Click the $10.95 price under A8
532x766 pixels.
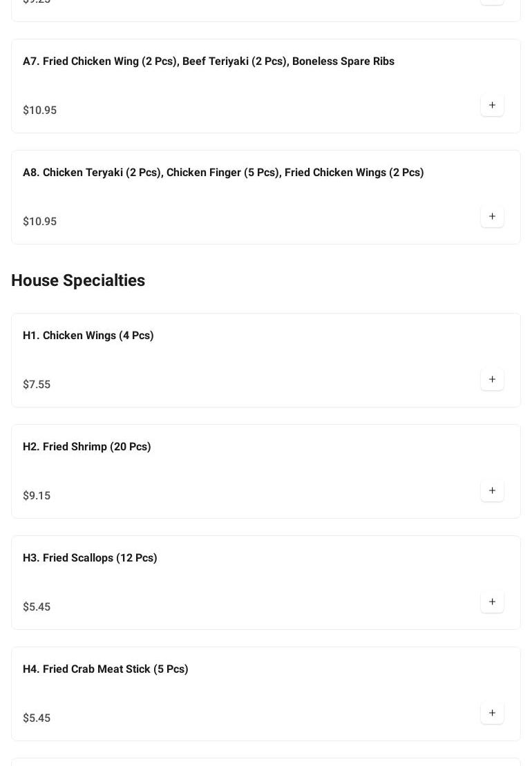point(39,222)
